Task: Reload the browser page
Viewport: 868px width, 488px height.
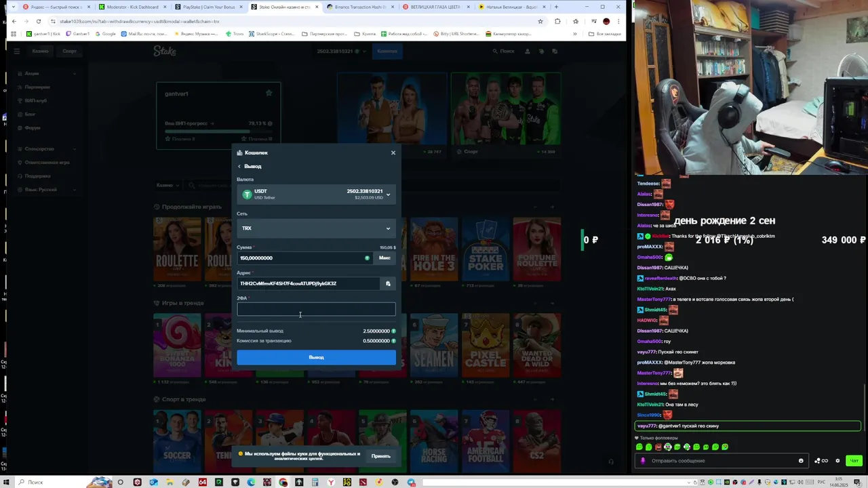Action: [x=39, y=21]
